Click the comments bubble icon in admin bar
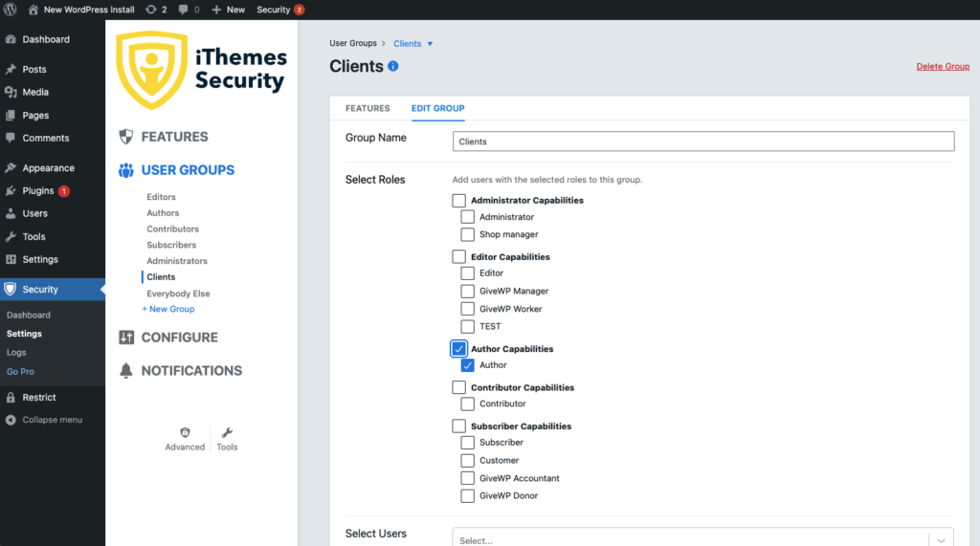This screenshot has width=980, height=546. click(x=183, y=10)
